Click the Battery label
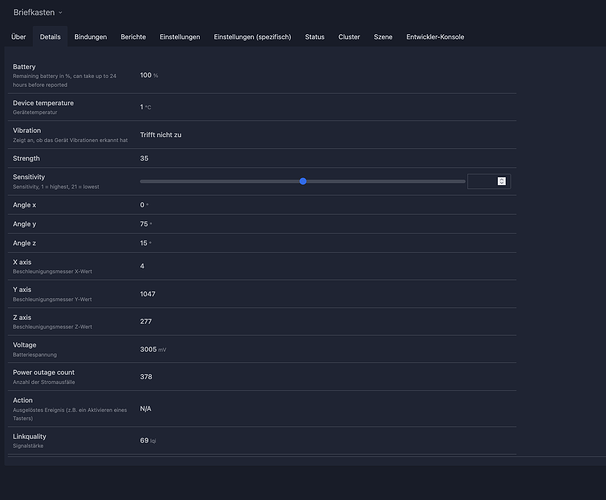The height and width of the screenshot is (500, 606). pyautogui.click(x=24, y=67)
